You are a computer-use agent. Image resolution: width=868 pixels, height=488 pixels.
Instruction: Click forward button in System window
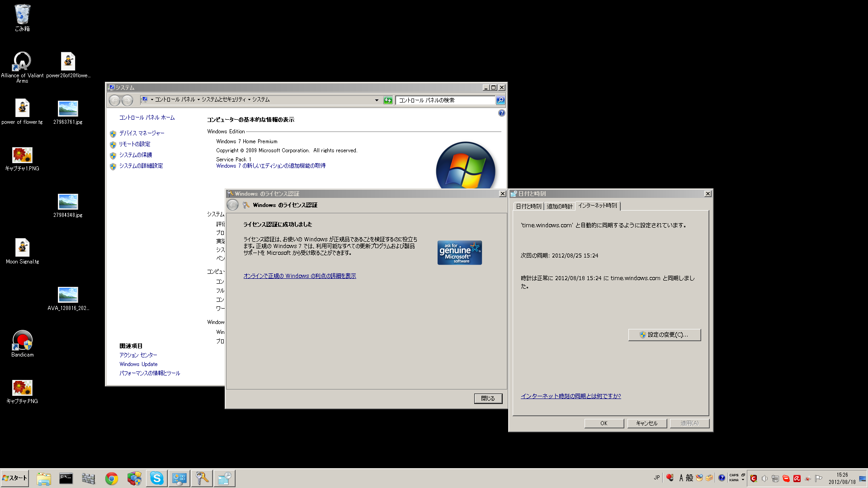pyautogui.click(x=127, y=100)
